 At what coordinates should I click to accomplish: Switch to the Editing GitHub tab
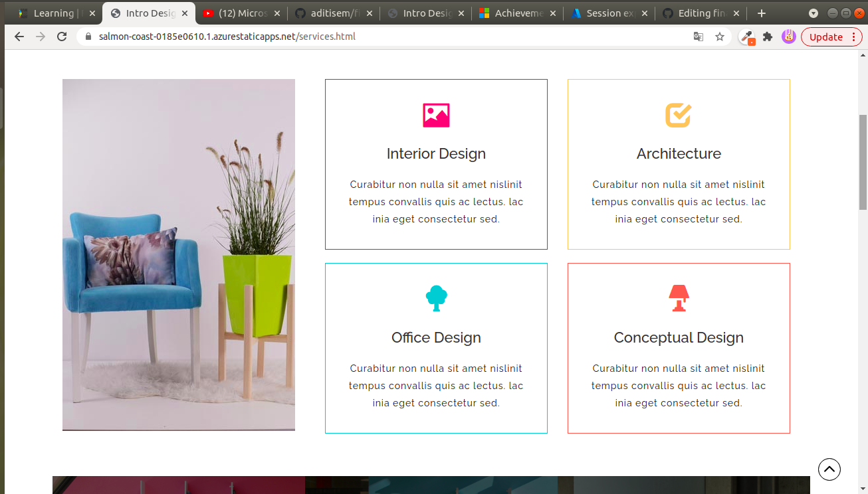700,13
